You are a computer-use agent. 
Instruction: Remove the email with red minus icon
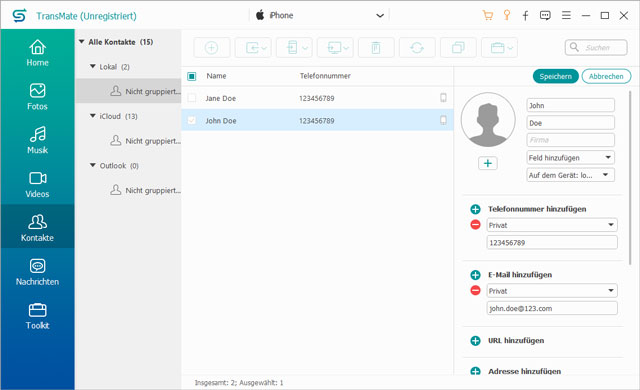click(475, 290)
